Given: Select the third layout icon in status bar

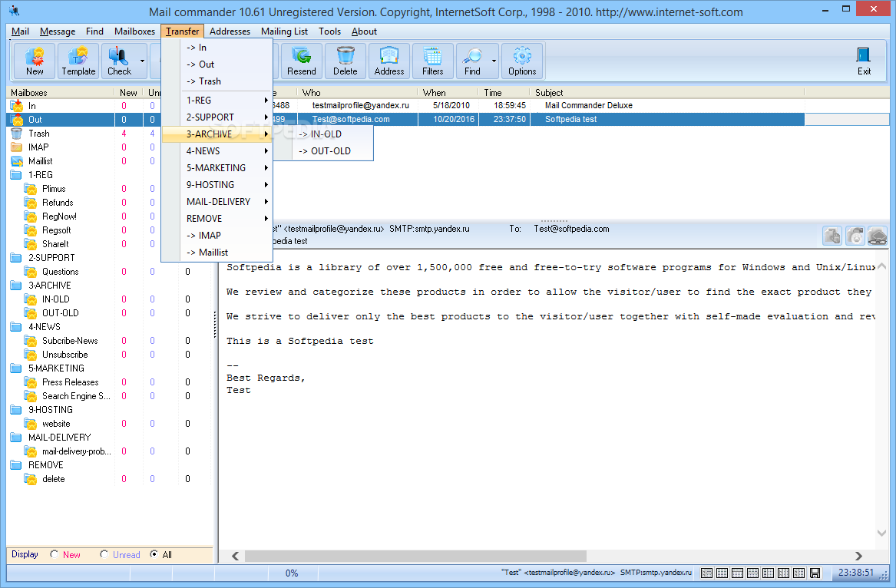Looking at the screenshot, I should pos(738,573).
